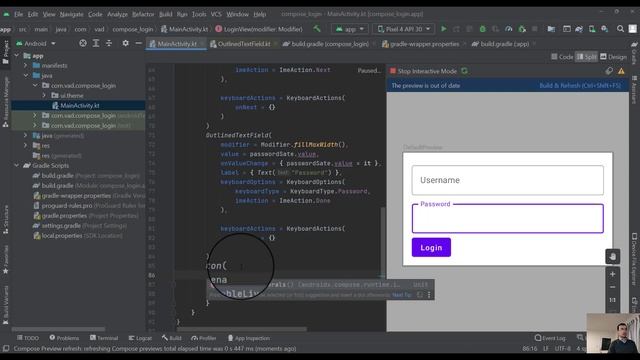The width and height of the screenshot is (640, 360).
Task: Collapse the java folder node
Action: coord(26,76)
